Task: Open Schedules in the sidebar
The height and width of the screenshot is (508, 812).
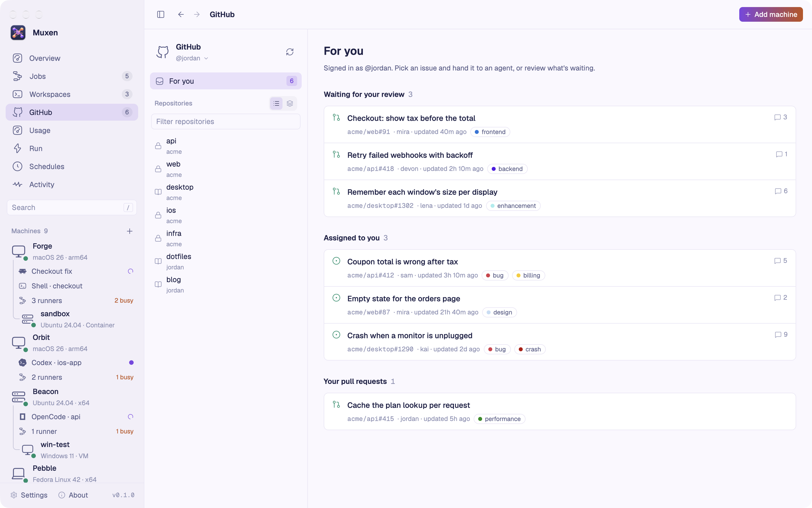Action: (72, 167)
